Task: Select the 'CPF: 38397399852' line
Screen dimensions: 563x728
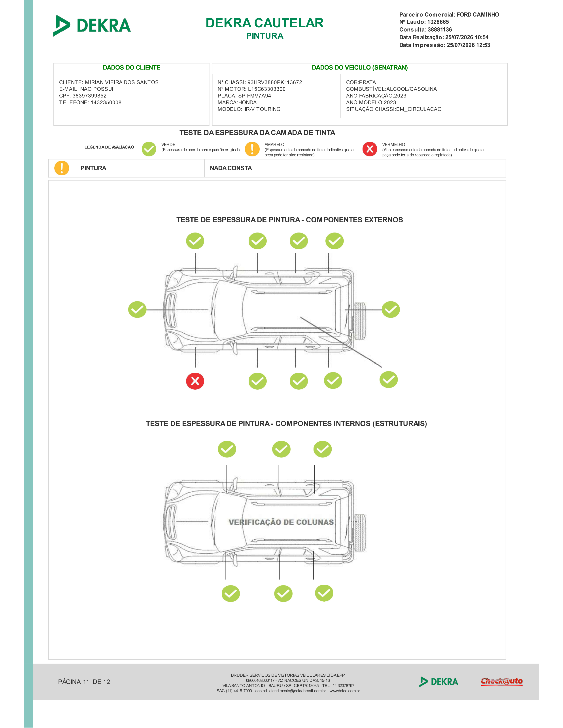Action: tap(83, 96)
